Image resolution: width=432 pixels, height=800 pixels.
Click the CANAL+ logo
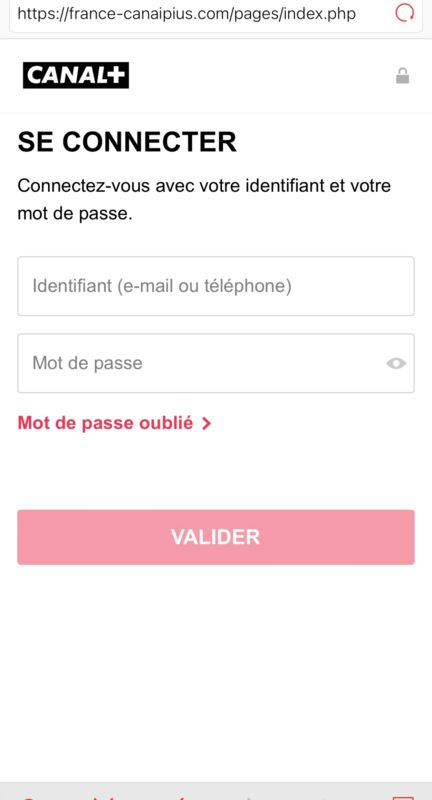(75, 76)
